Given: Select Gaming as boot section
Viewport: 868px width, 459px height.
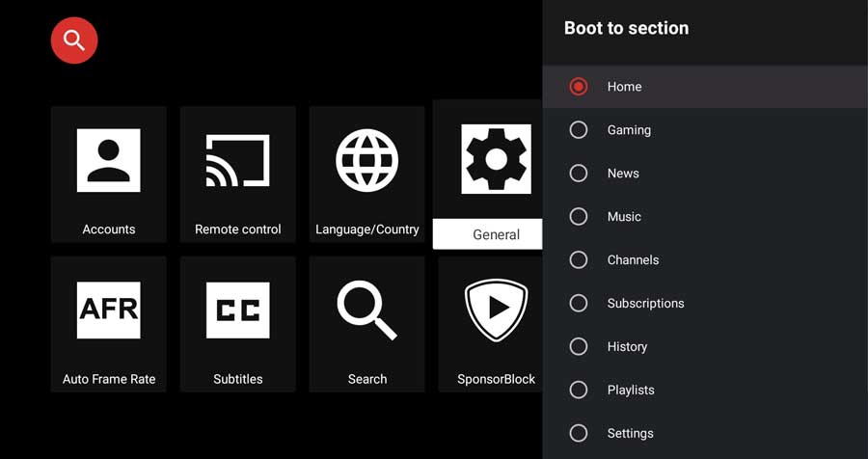Looking at the screenshot, I should [705, 130].
